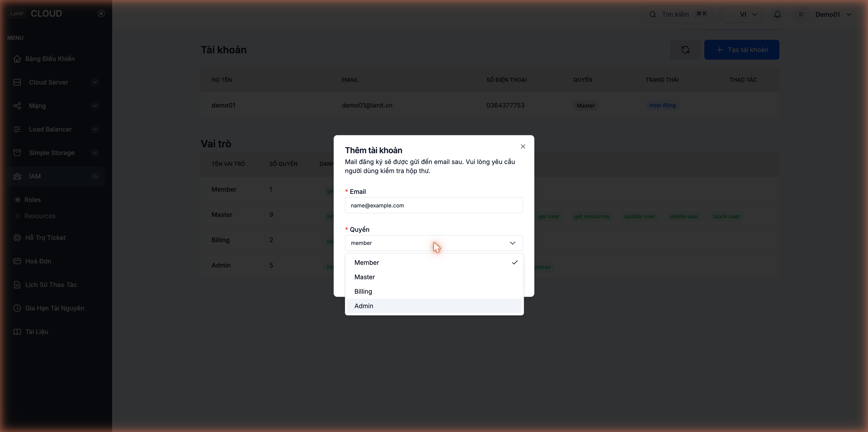Click the Quyền dropdown arrow
The width and height of the screenshot is (868, 432).
512,243
